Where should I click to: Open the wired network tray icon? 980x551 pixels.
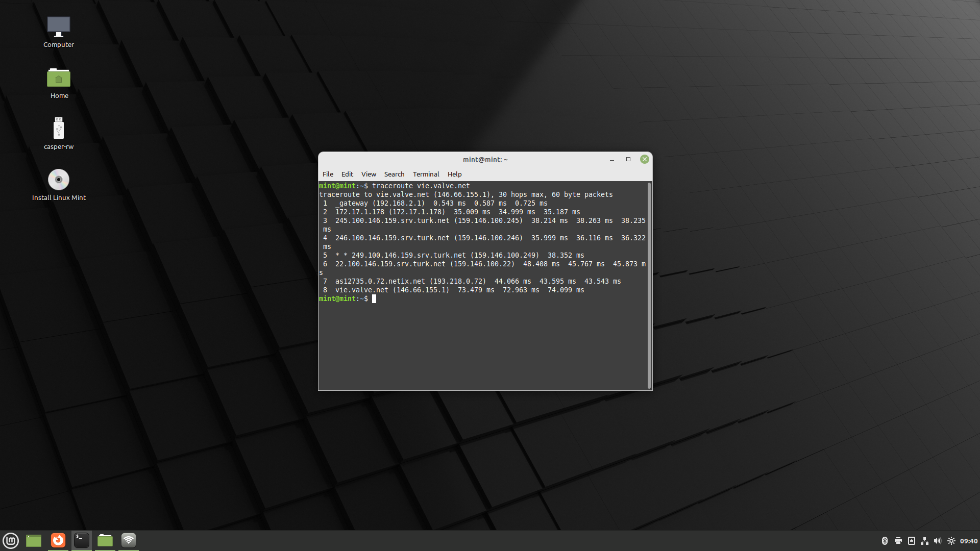point(924,541)
